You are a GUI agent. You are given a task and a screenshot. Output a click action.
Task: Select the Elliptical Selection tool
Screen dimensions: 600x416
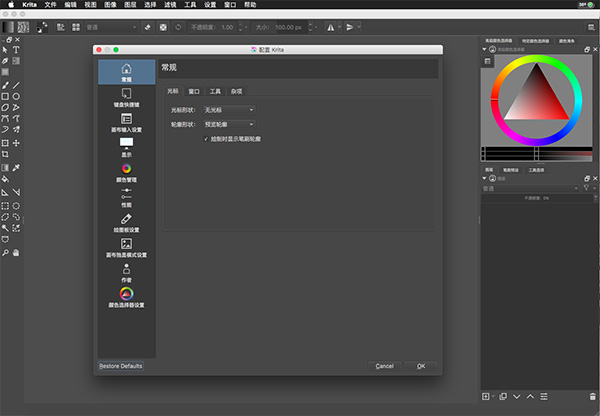(16, 206)
